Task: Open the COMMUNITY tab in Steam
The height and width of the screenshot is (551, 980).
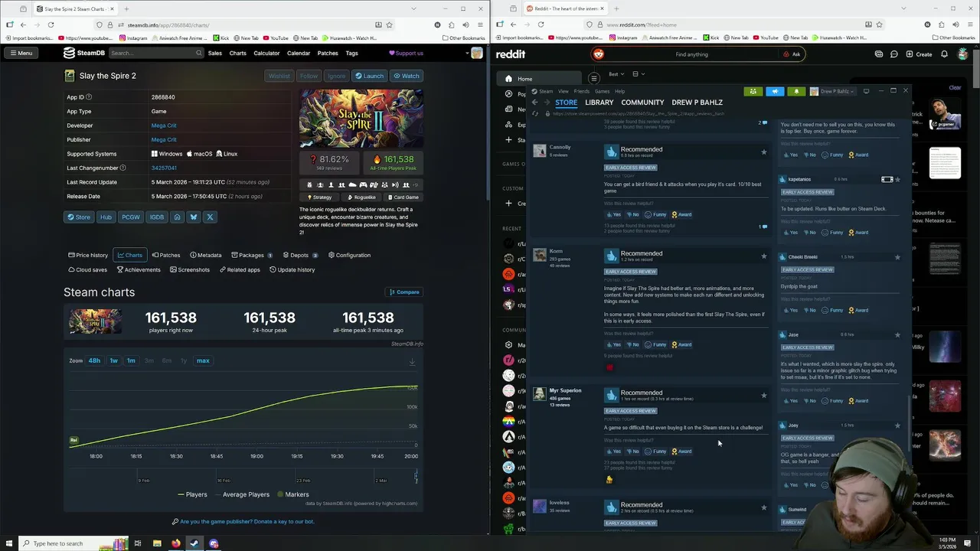Action: [642, 102]
